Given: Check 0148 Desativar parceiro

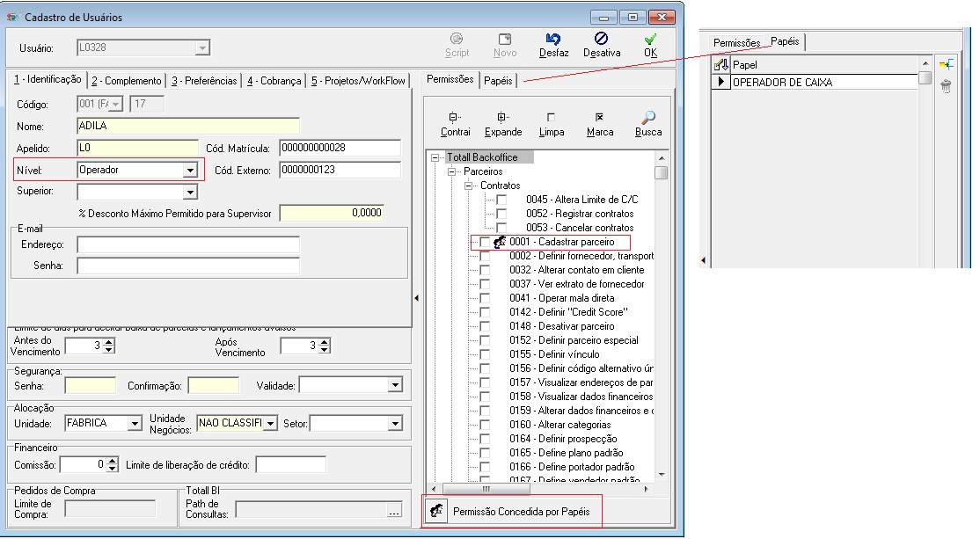Looking at the screenshot, I should [485, 326].
